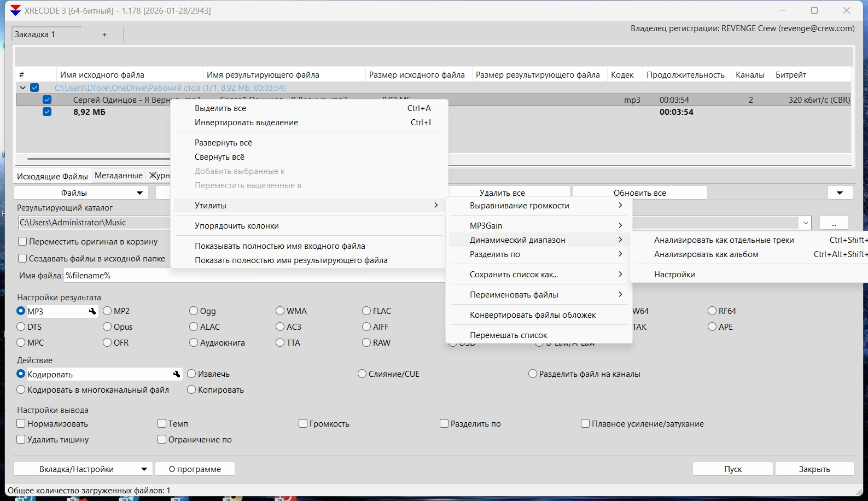Click the Имя файла %filename% field
Viewport: 868px width, 501px height.
click(x=255, y=276)
